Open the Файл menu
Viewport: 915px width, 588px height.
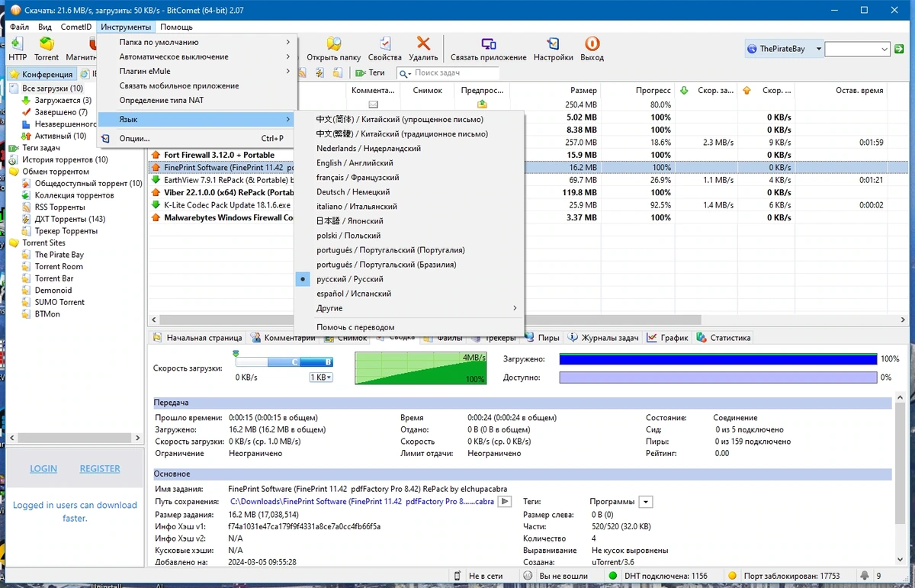click(20, 27)
